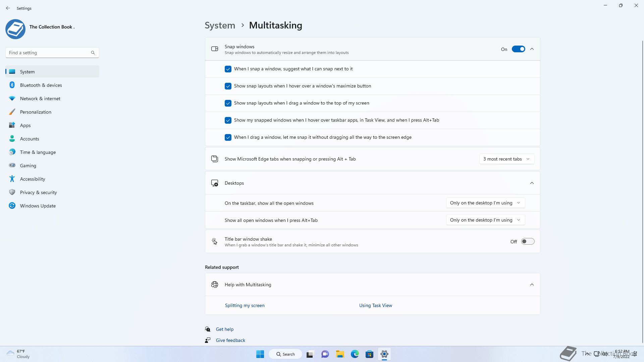Click the Apps sidebar icon
Image resolution: width=644 pixels, height=362 pixels.
[x=12, y=125]
